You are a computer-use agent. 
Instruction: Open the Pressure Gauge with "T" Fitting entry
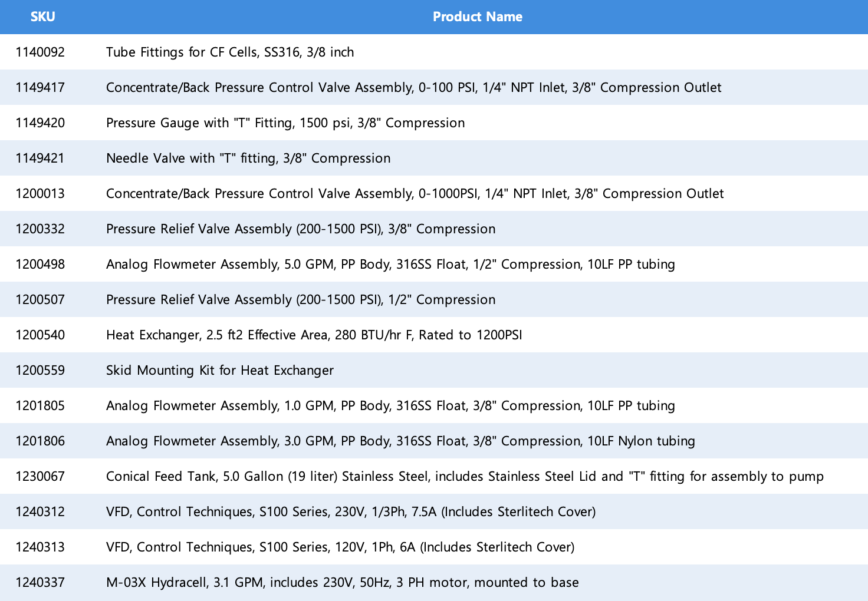[x=285, y=123]
